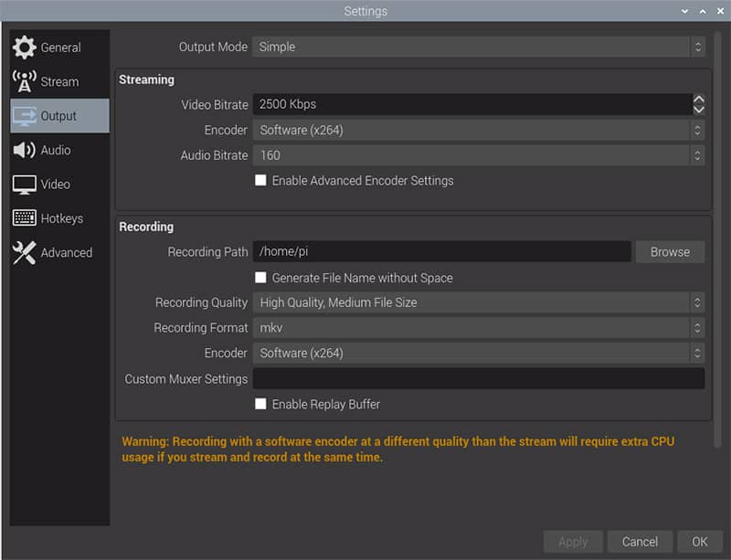The image size is (731, 560).
Task: Click the software encoder warning text
Action: point(397,449)
